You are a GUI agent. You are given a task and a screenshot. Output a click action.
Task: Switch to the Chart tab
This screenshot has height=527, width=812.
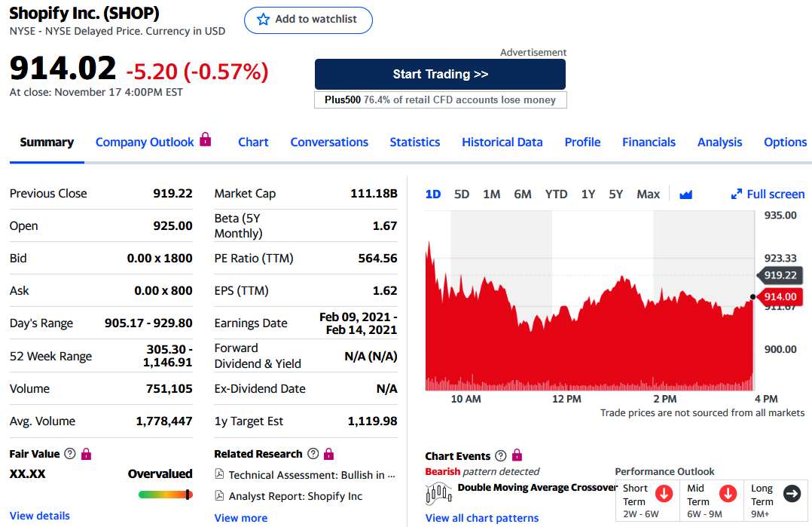(253, 142)
